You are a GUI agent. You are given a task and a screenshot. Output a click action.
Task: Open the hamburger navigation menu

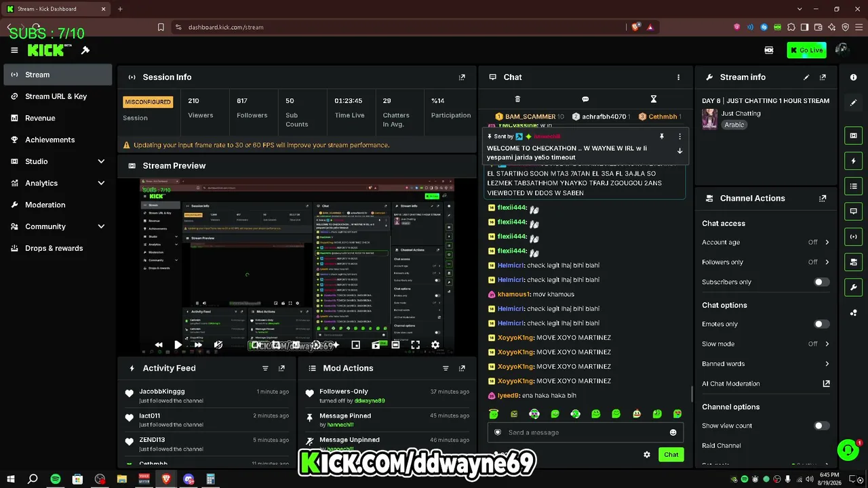tap(14, 50)
